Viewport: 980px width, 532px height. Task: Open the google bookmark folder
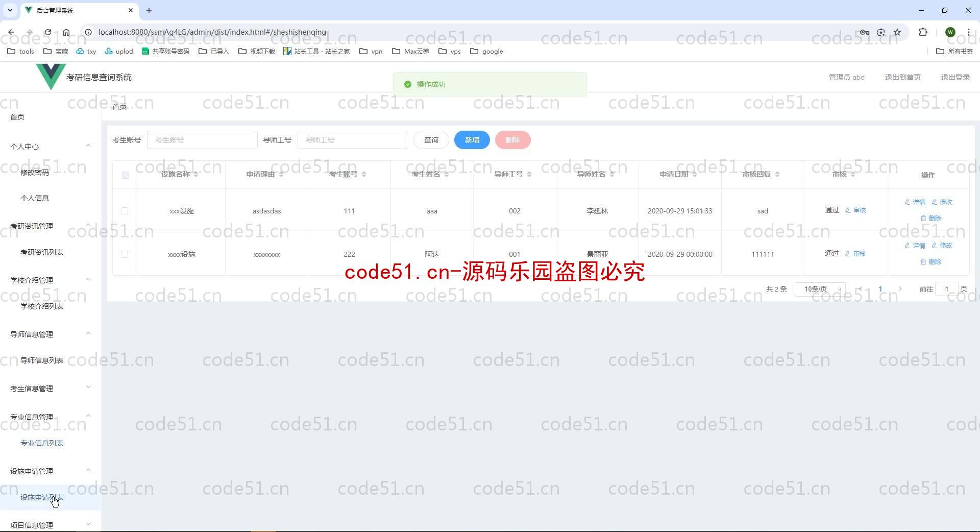click(486, 51)
